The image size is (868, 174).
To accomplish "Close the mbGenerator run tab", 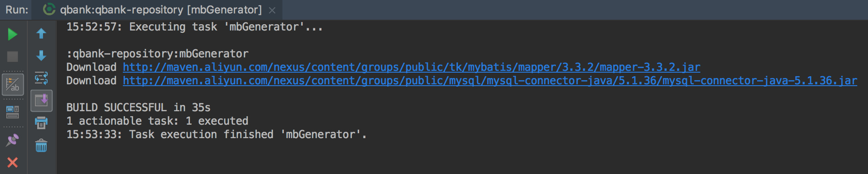I will (x=272, y=10).
